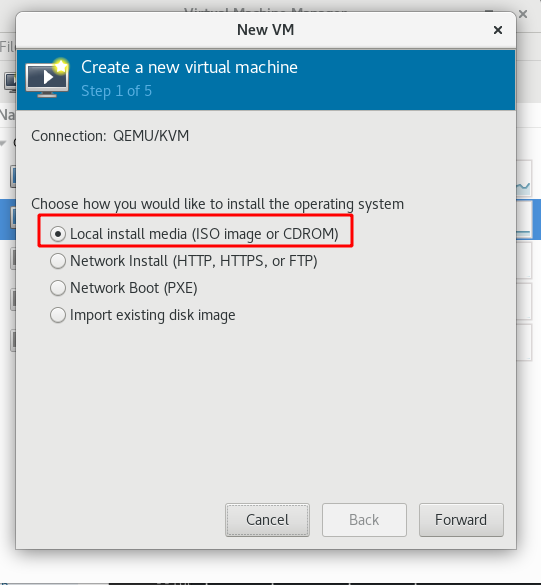
Task: Click the Connection: QEMU/KVM text
Action: [110, 136]
